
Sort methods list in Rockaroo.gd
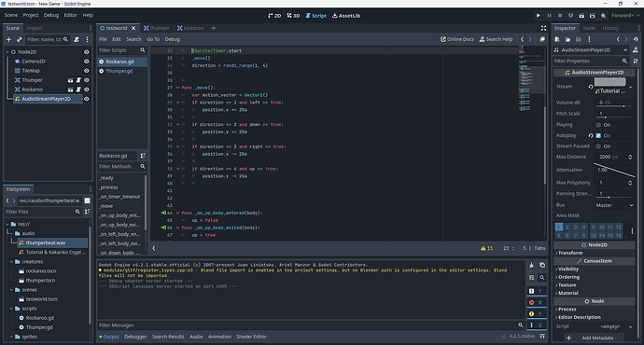coord(143,156)
